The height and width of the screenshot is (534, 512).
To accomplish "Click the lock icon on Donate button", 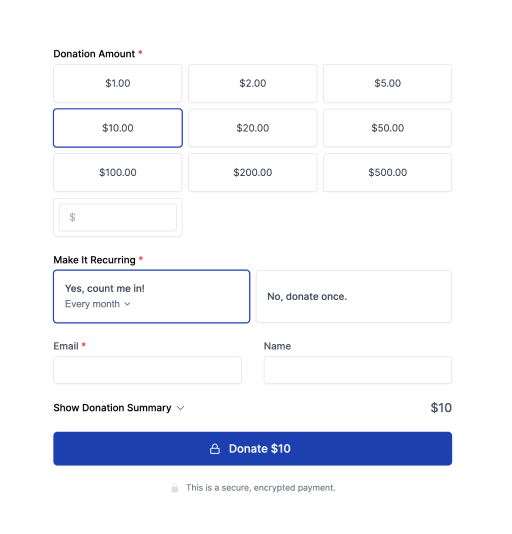I will point(215,449).
